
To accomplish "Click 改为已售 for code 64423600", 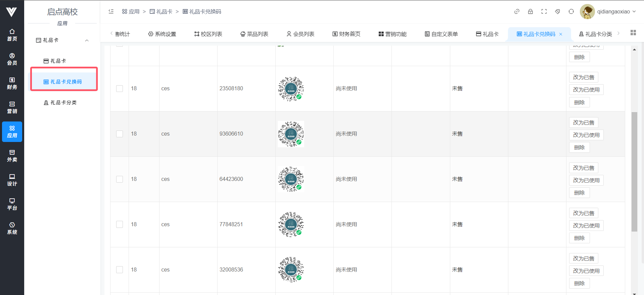I will pyautogui.click(x=583, y=168).
